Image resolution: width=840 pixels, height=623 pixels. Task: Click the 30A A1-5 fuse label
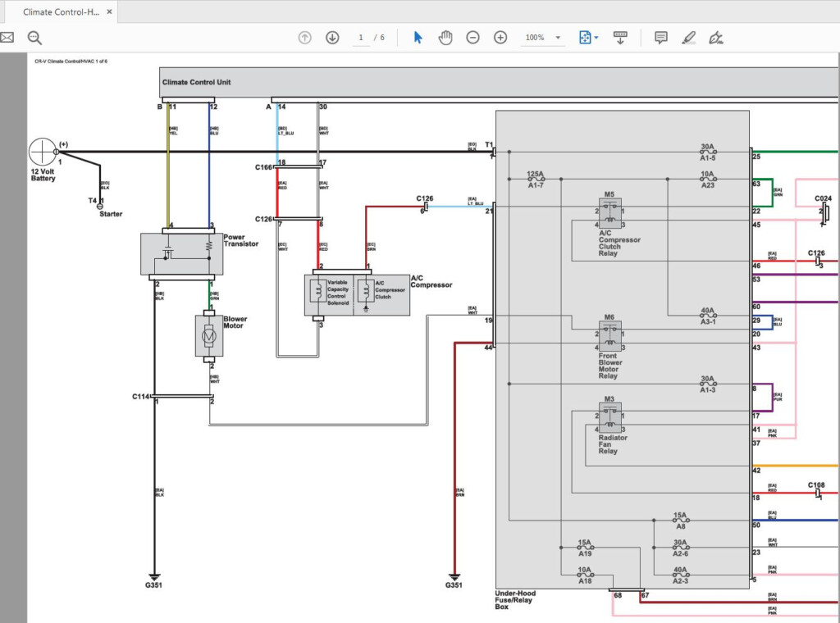click(x=708, y=152)
